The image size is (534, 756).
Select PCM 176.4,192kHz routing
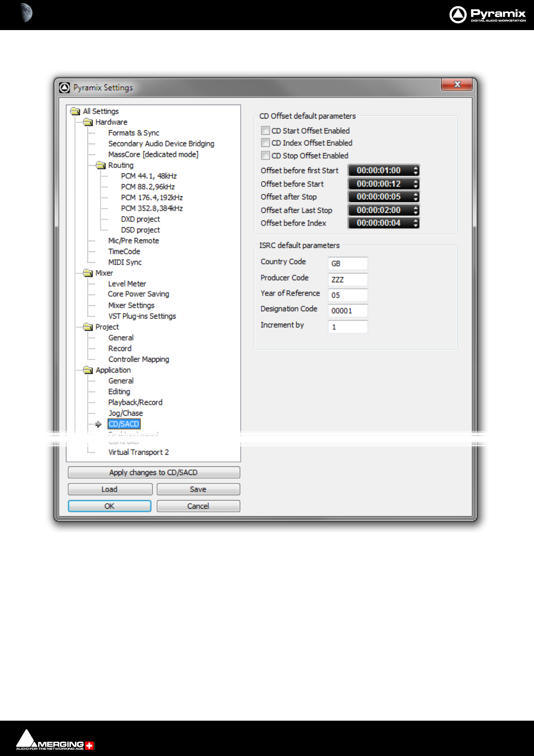click(152, 198)
